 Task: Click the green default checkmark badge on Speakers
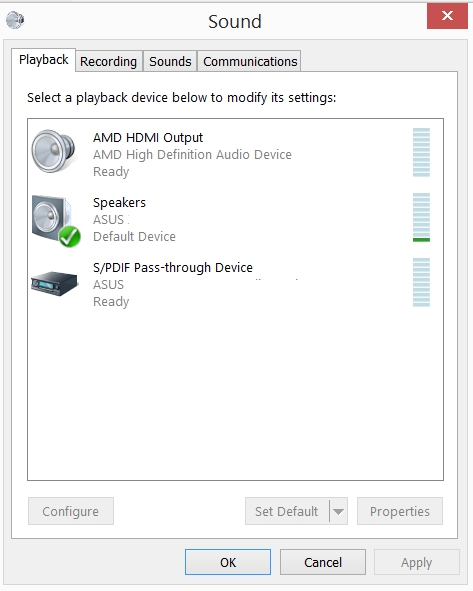(70, 236)
